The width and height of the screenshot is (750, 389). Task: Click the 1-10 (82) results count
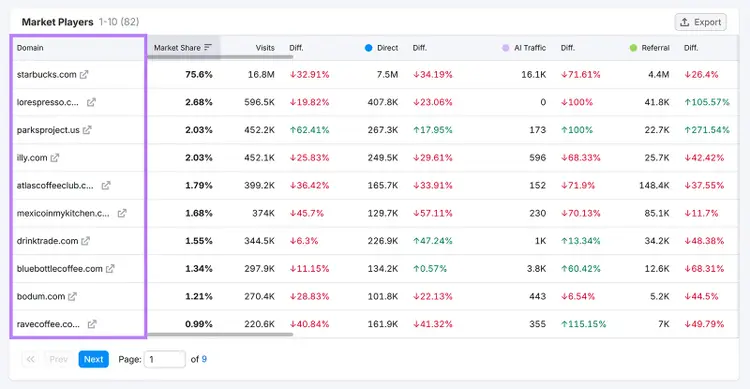click(x=119, y=22)
